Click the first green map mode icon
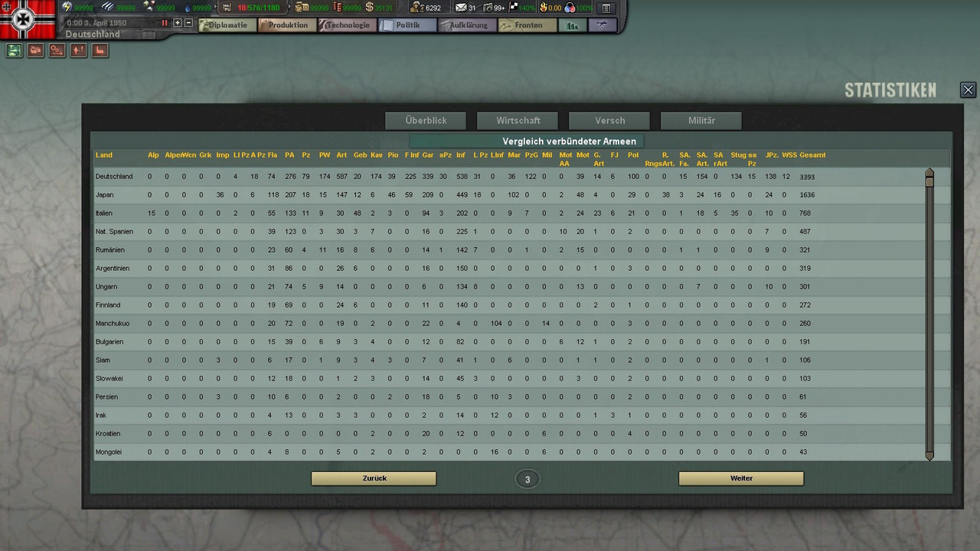This screenshot has width=980, height=551. 14,51
